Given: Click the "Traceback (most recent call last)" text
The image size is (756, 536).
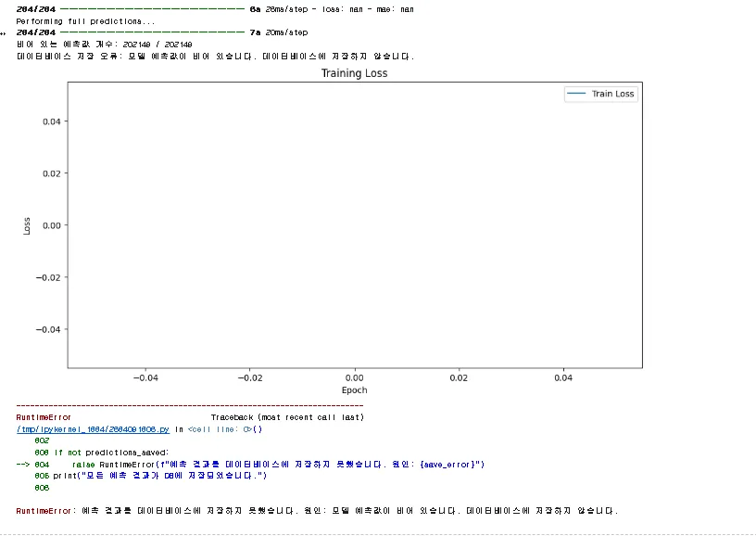Looking at the screenshot, I should [x=287, y=417].
